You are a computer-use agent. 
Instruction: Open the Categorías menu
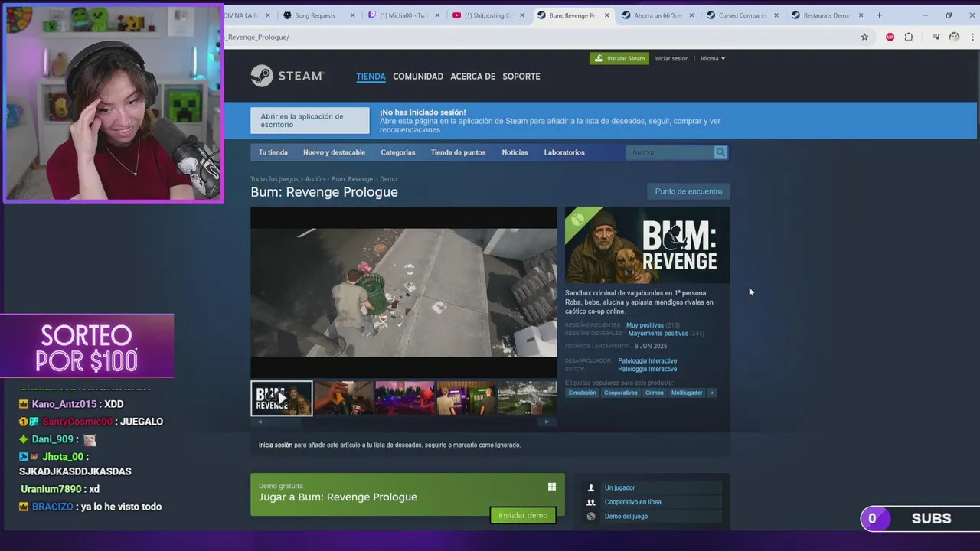click(398, 152)
